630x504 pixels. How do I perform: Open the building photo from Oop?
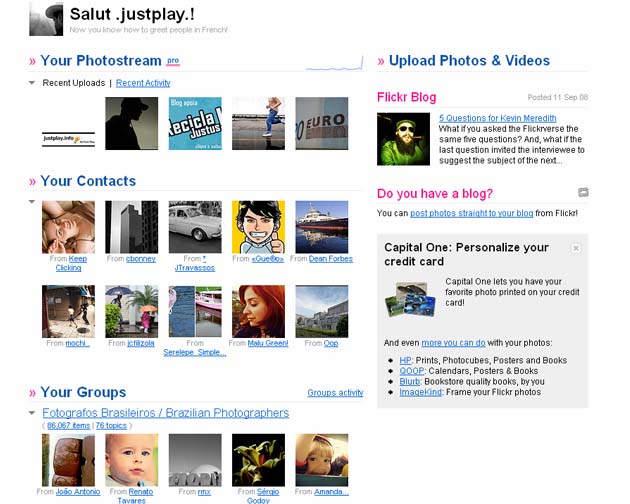click(322, 311)
